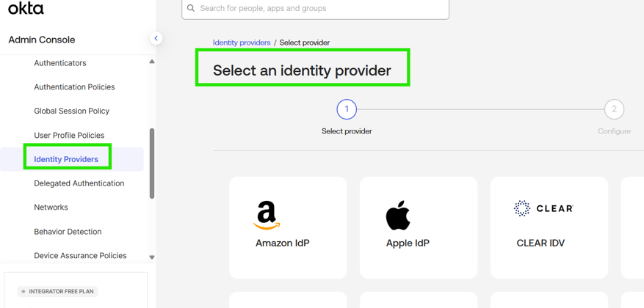Click the Amazon logo icon
The height and width of the screenshot is (308, 644).
pos(267,215)
